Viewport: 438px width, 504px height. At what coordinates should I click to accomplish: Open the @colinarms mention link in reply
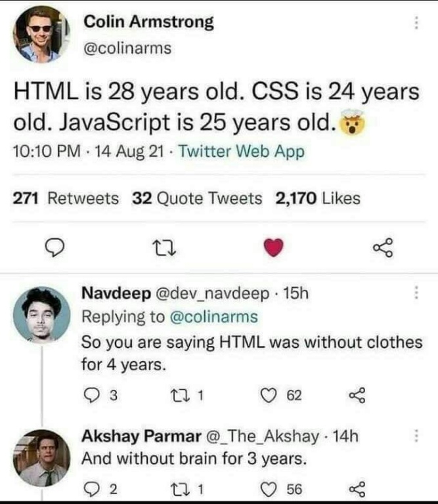[213, 317]
